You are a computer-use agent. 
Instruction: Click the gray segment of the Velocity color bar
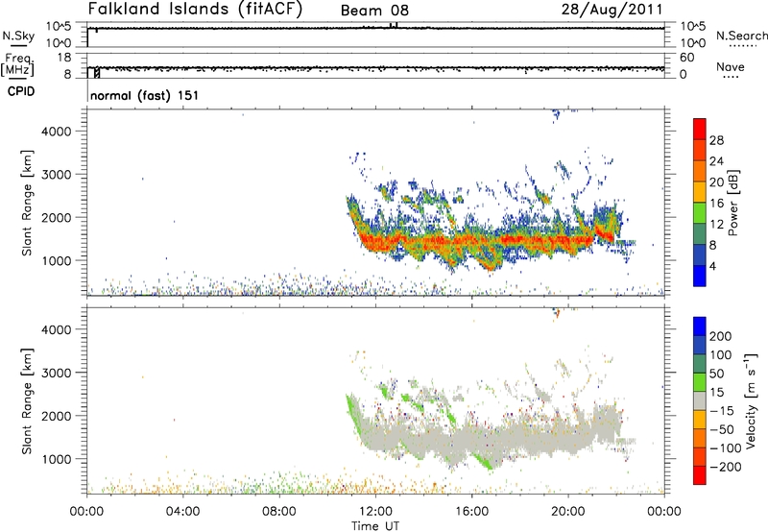click(700, 400)
